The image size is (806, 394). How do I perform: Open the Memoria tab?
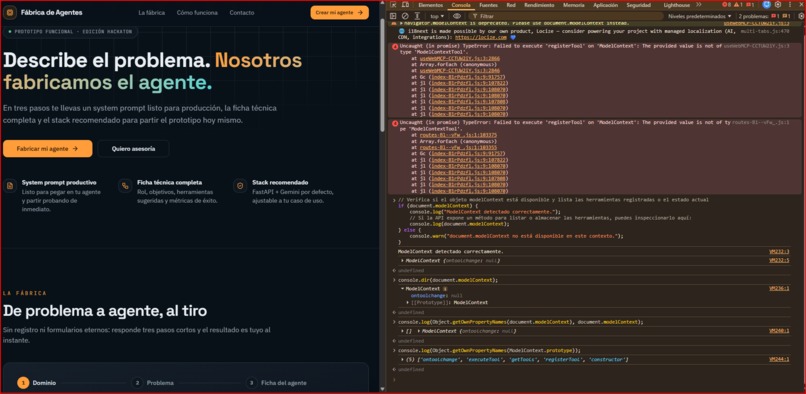tap(574, 5)
